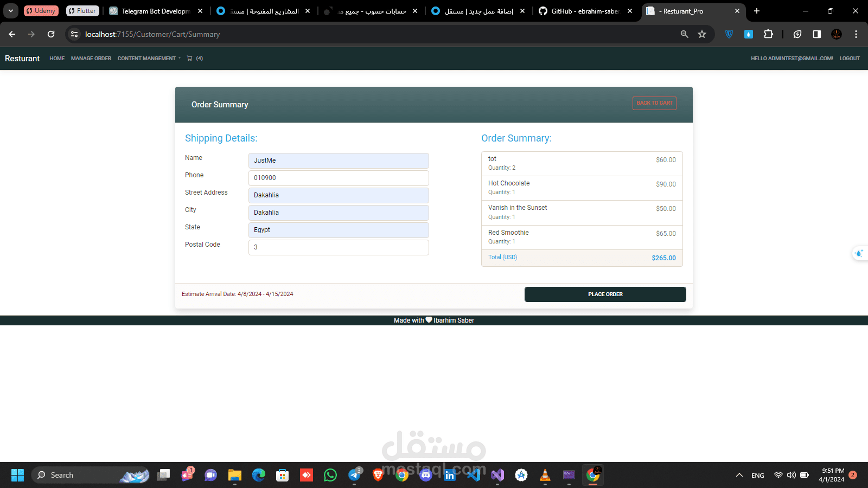Click the Resturant brand logo link

tap(22, 59)
